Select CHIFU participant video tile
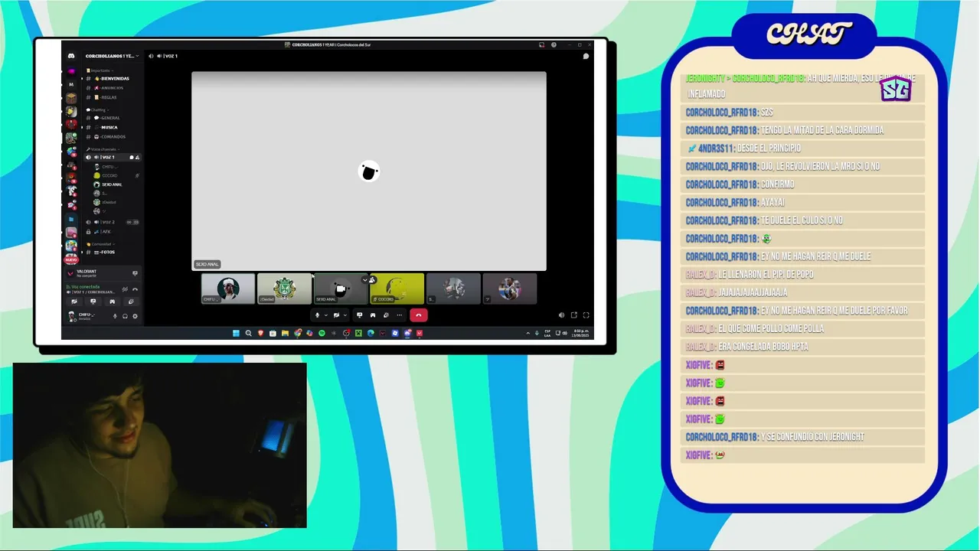 227,289
